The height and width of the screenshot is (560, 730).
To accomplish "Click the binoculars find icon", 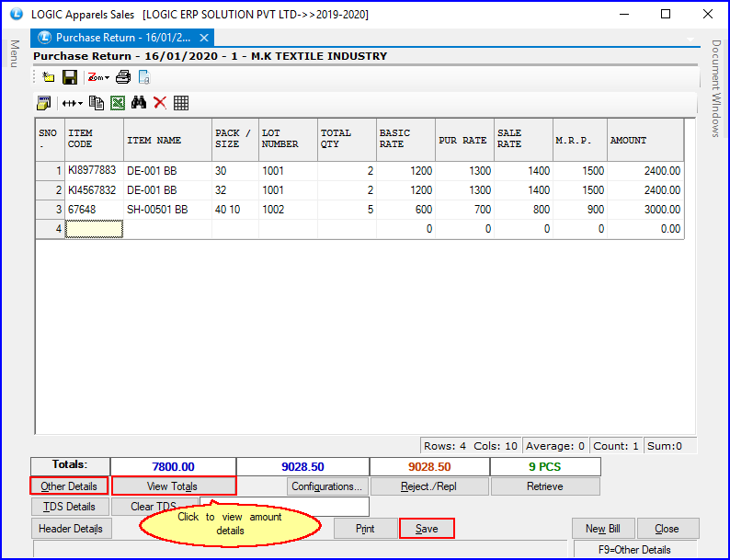I will point(138,103).
